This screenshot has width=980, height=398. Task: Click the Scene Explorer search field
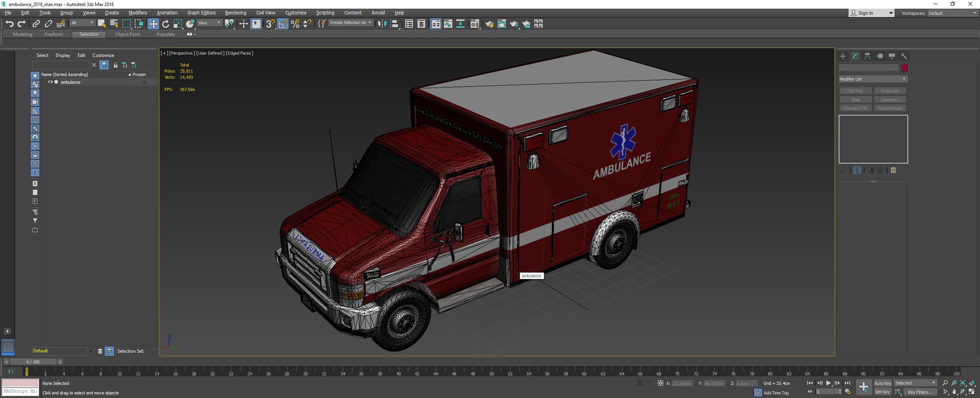tap(61, 65)
